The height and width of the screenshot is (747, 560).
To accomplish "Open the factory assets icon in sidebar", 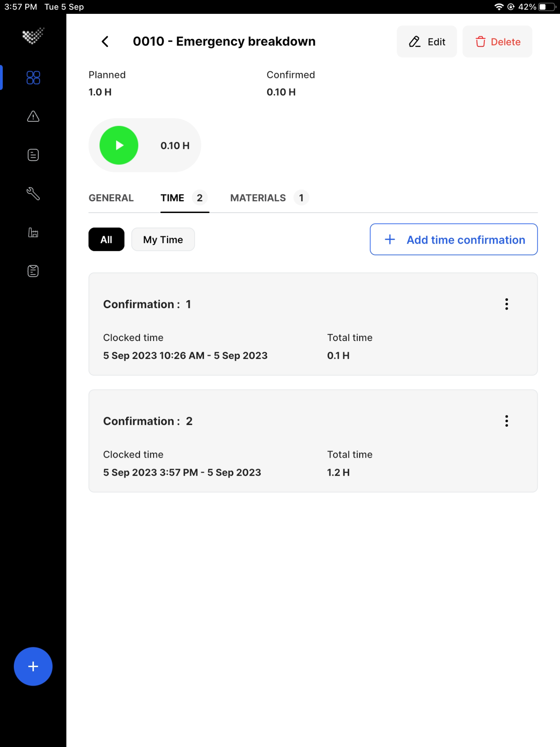I will 33,232.
